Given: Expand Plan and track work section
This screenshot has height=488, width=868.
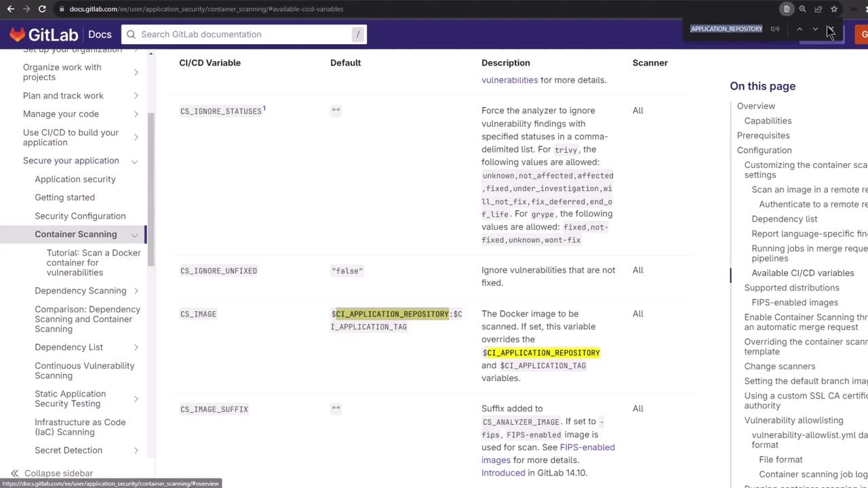Looking at the screenshot, I should pos(136,96).
